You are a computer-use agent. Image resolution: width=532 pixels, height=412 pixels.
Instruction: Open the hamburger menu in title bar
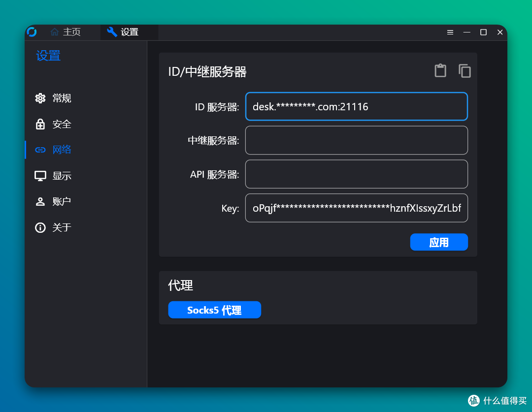pos(450,32)
